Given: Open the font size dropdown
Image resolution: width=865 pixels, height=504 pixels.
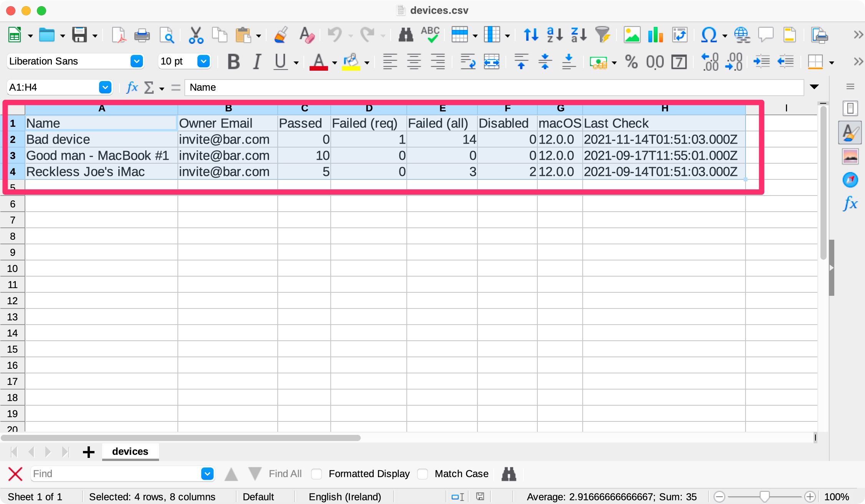Looking at the screenshot, I should [204, 61].
